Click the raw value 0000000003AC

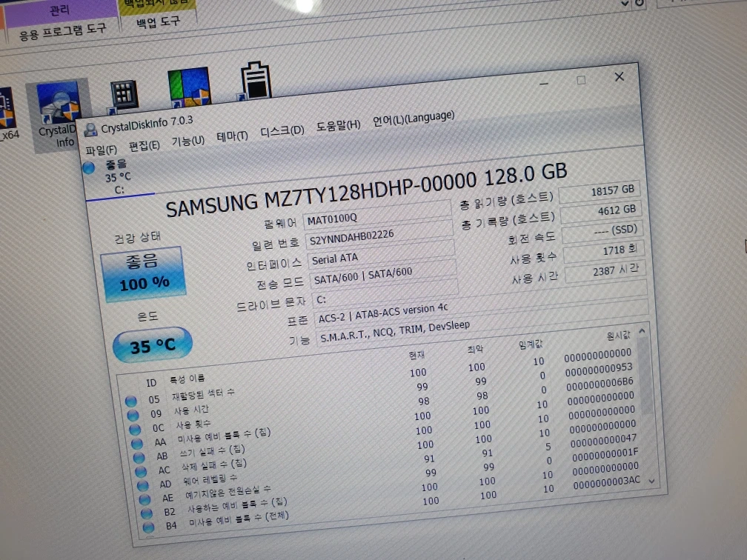coord(606,482)
